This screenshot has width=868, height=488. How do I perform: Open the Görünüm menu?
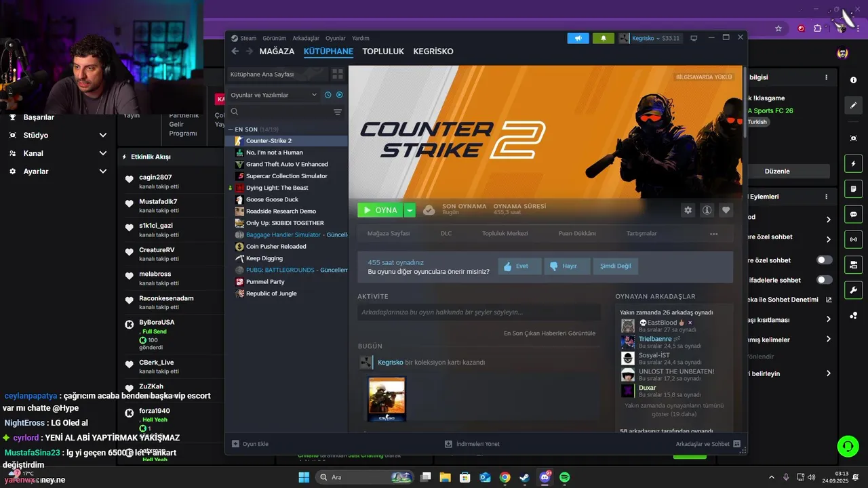click(275, 39)
